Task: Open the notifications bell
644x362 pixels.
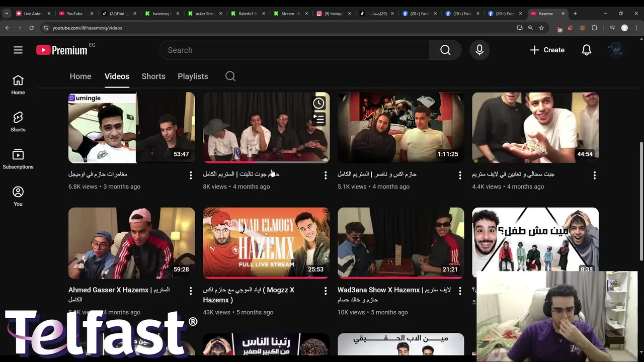Action: 587,50
